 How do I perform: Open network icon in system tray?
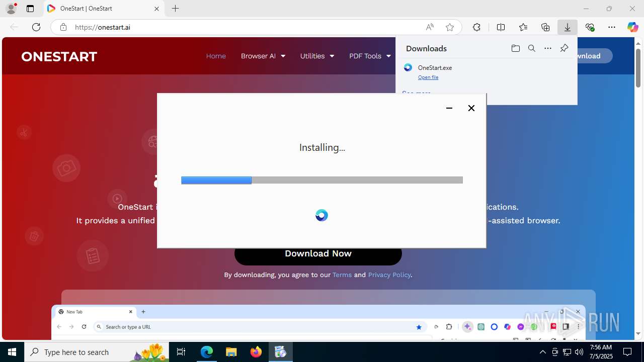pos(567,352)
